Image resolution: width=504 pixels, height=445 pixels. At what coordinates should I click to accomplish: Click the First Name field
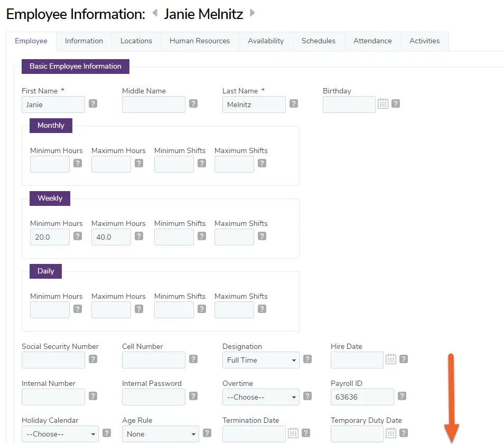tap(53, 105)
